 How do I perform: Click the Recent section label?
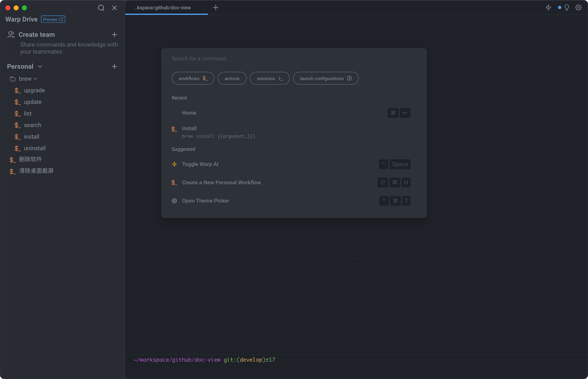(179, 98)
